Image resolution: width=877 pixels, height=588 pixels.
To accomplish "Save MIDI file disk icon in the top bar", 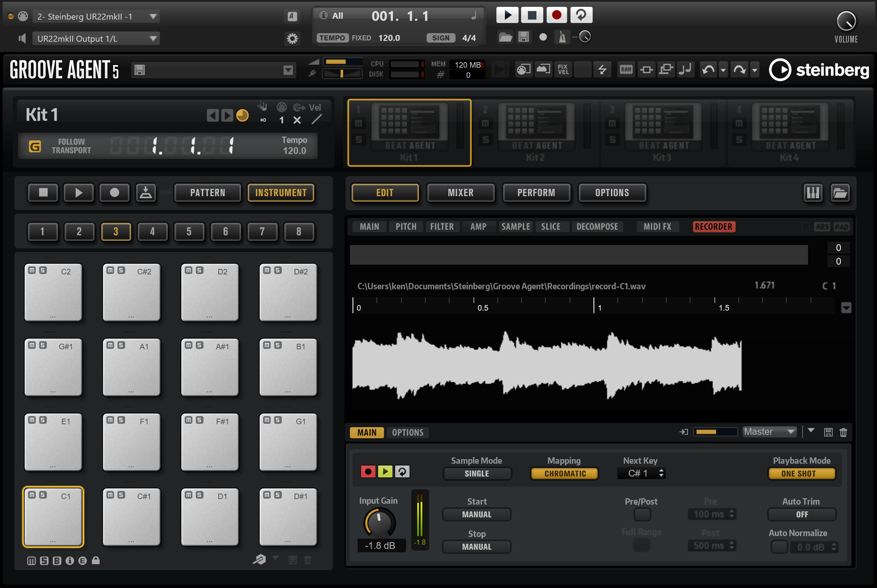I will (x=524, y=37).
